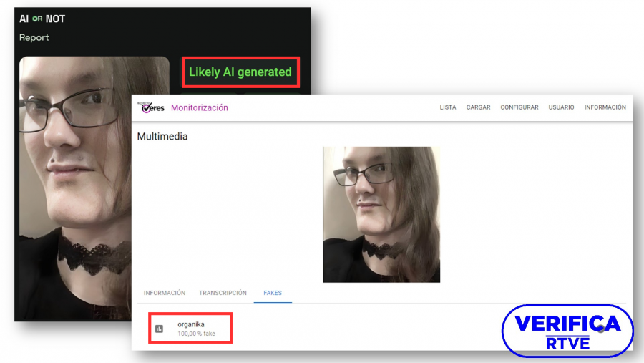Select the 'Likely AI generated' result label
Image resolution: width=644 pixels, height=363 pixels.
pyautogui.click(x=240, y=72)
